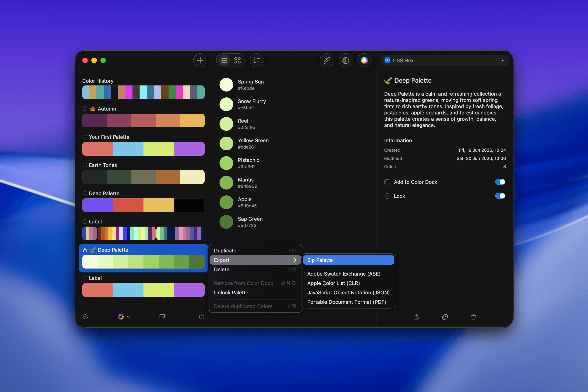
Task: Export as Apple Color List (CLR)
Action: click(x=348, y=283)
